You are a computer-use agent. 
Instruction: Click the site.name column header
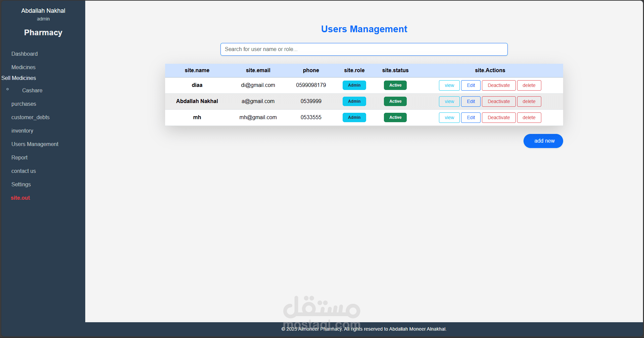[197, 70]
